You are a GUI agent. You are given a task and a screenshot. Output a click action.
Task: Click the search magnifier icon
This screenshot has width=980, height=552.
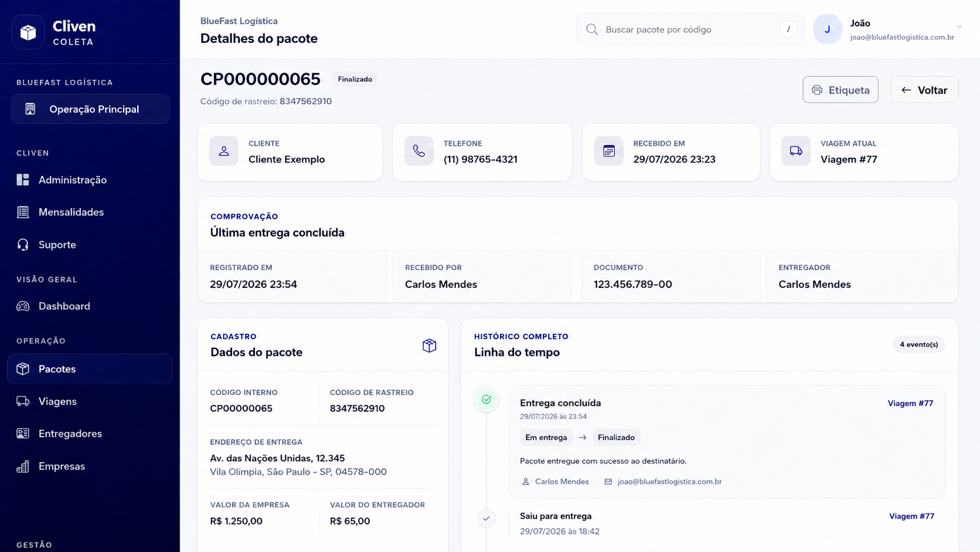pos(592,29)
